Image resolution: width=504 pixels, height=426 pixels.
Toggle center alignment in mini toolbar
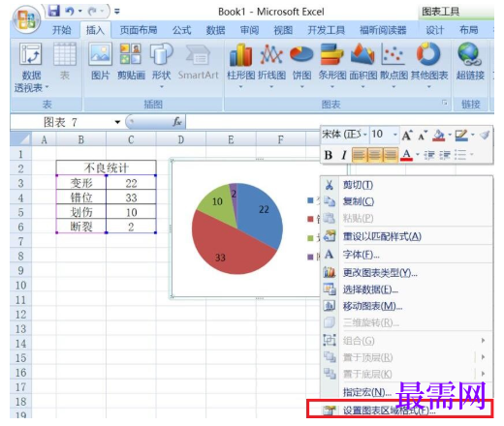click(374, 155)
